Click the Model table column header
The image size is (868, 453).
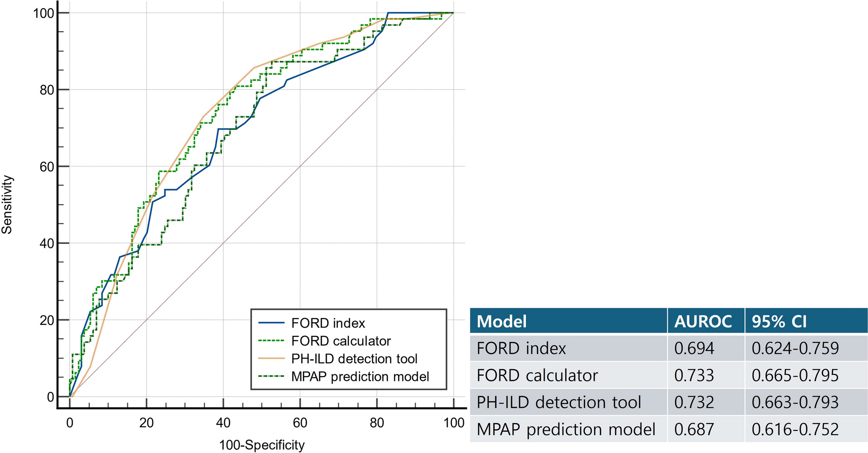click(x=501, y=321)
